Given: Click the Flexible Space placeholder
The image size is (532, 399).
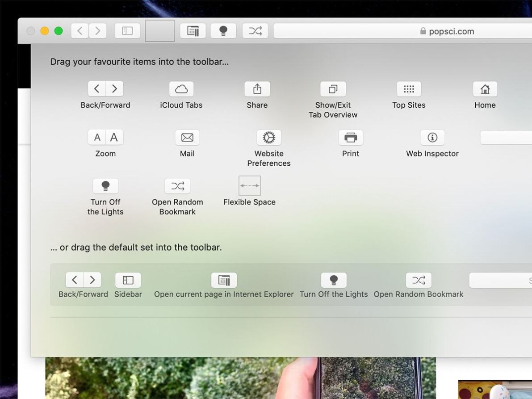Looking at the screenshot, I should click(249, 185).
